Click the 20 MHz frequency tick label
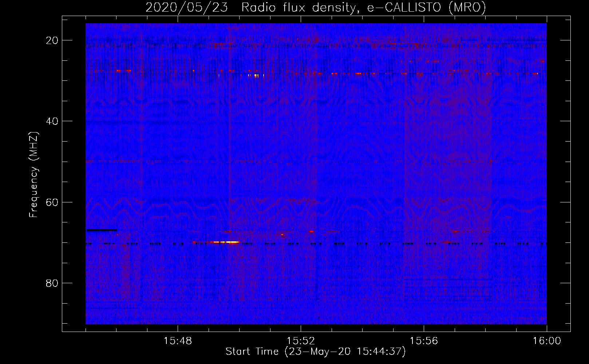 point(52,40)
